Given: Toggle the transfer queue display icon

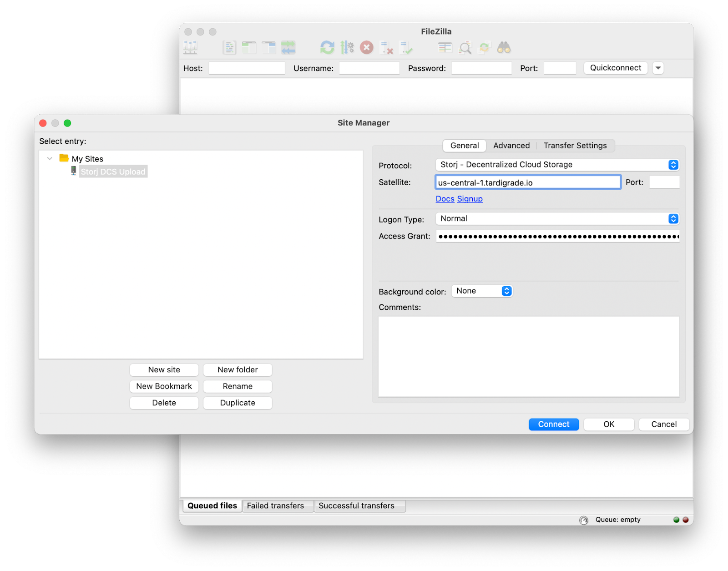Looking at the screenshot, I should coord(288,47).
